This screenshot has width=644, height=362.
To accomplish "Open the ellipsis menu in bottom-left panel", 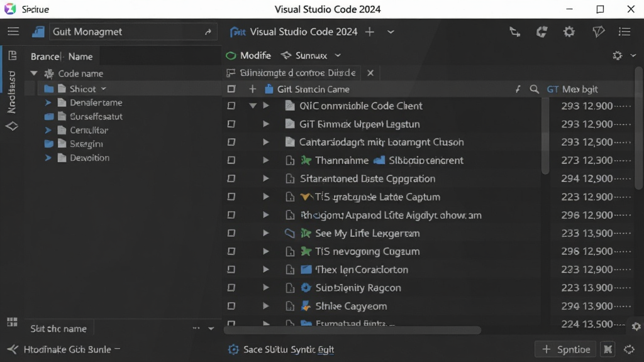I will (196, 328).
